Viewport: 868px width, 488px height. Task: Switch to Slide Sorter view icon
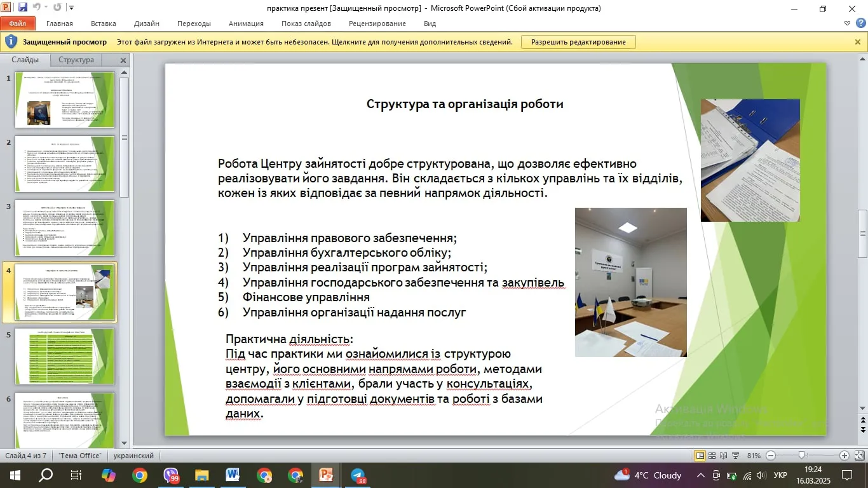(712, 456)
